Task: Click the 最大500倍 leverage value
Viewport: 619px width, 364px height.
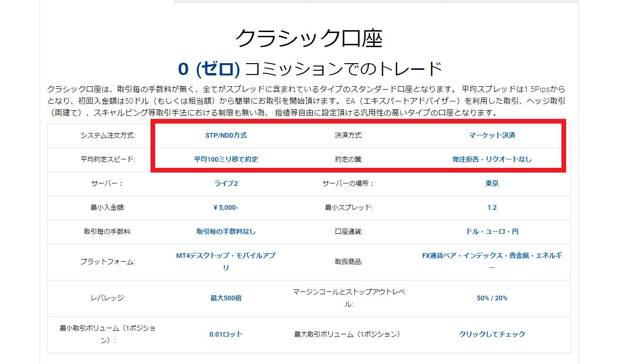Action: [x=226, y=298]
